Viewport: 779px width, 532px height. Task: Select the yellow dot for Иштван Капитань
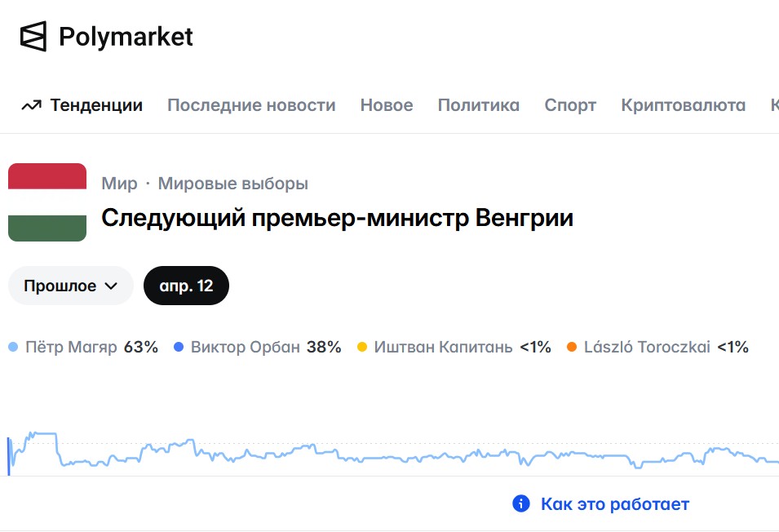362,347
